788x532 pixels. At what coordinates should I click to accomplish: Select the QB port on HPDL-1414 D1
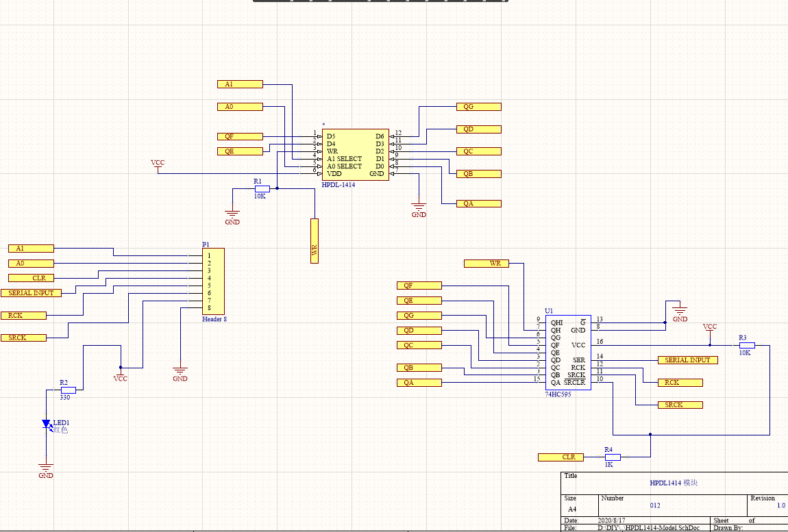click(479, 174)
